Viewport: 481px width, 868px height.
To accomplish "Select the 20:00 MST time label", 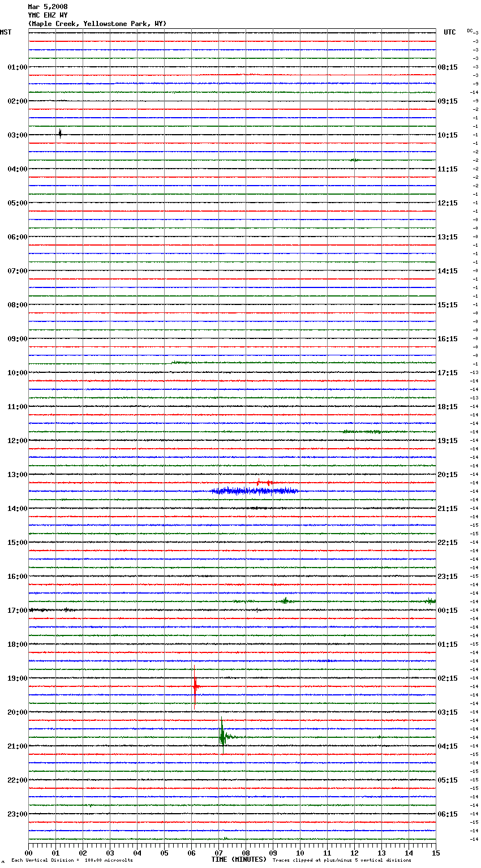I will coord(18,712).
